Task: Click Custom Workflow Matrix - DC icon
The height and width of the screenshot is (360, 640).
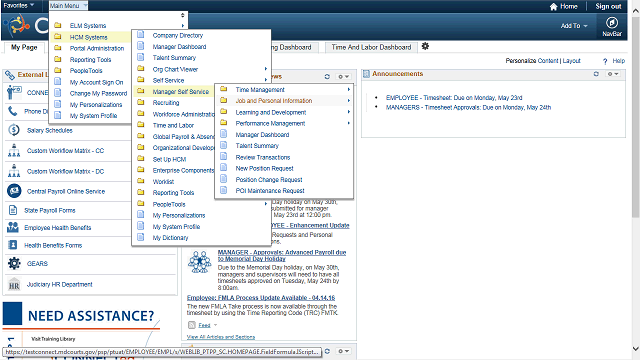Action: (x=14, y=171)
